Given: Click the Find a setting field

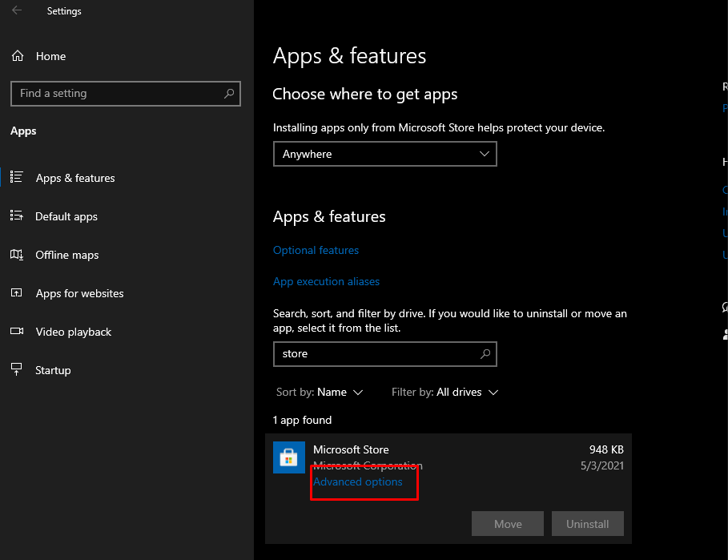Looking at the screenshot, I should [126, 93].
